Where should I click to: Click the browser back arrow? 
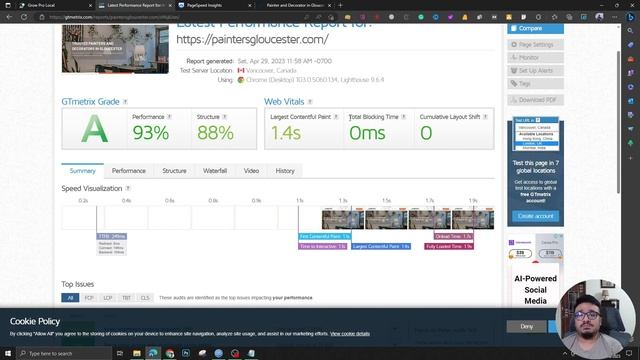[9, 17]
